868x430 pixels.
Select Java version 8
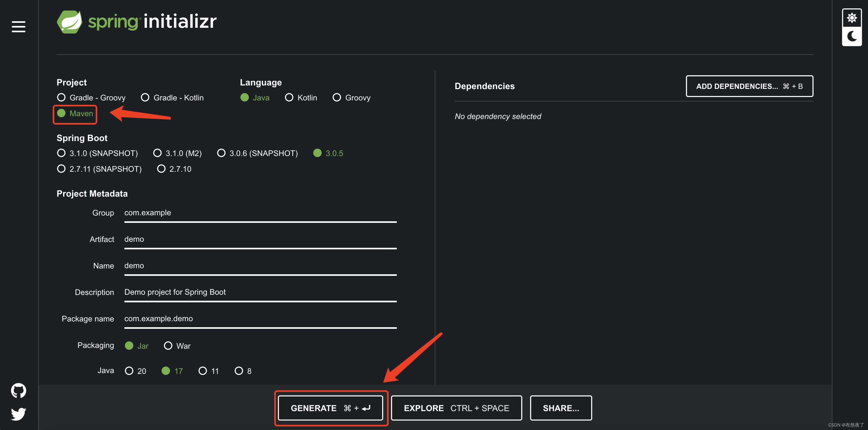[x=243, y=371]
